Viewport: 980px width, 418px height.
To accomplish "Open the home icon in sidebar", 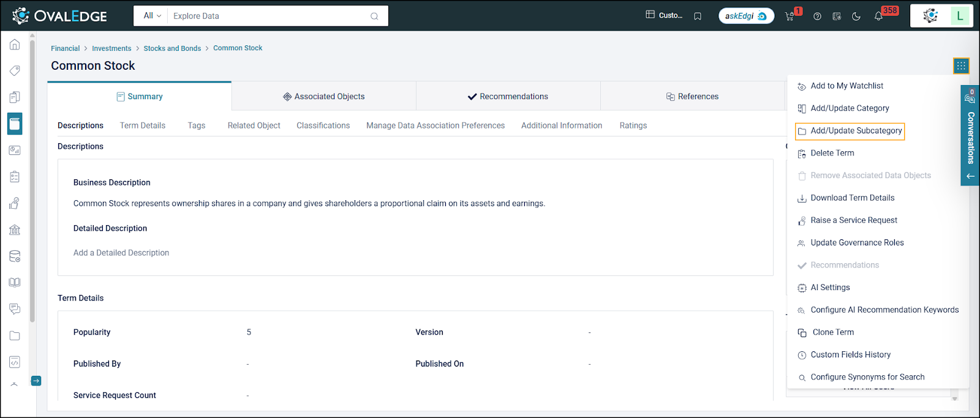I will (15, 45).
